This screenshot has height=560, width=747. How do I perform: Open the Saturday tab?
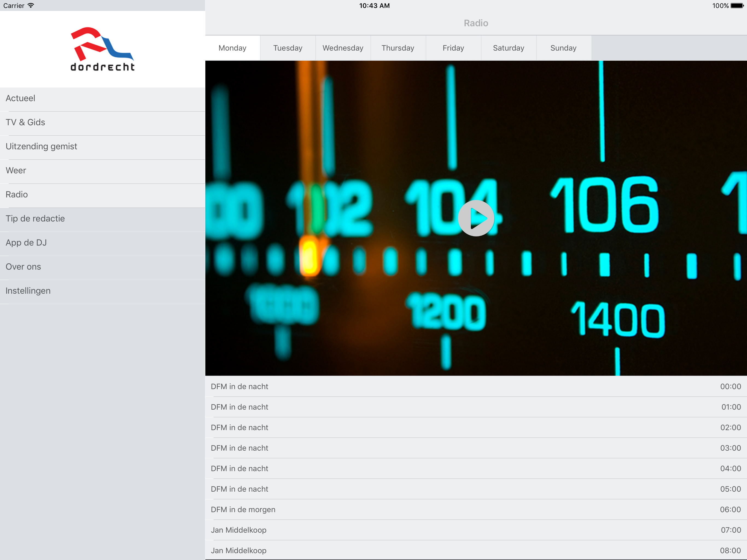click(x=509, y=48)
